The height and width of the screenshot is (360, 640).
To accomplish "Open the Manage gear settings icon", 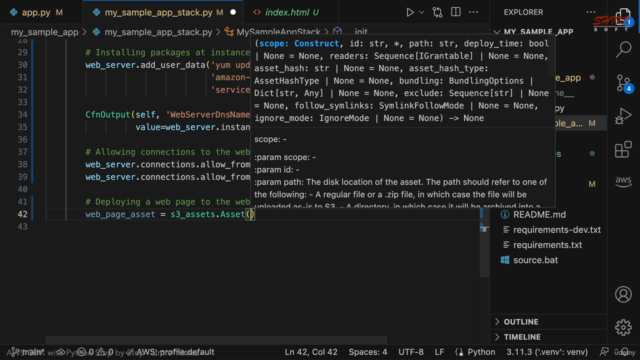I will (623, 327).
